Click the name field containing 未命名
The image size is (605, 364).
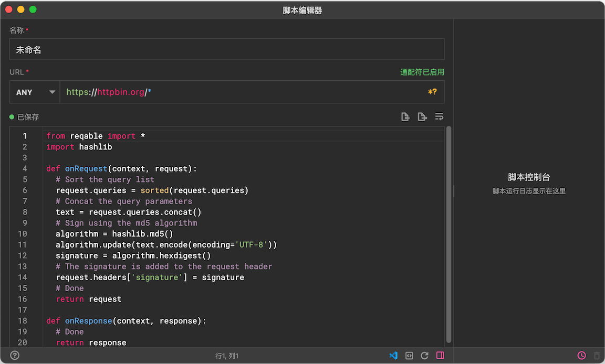pyautogui.click(x=227, y=49)
